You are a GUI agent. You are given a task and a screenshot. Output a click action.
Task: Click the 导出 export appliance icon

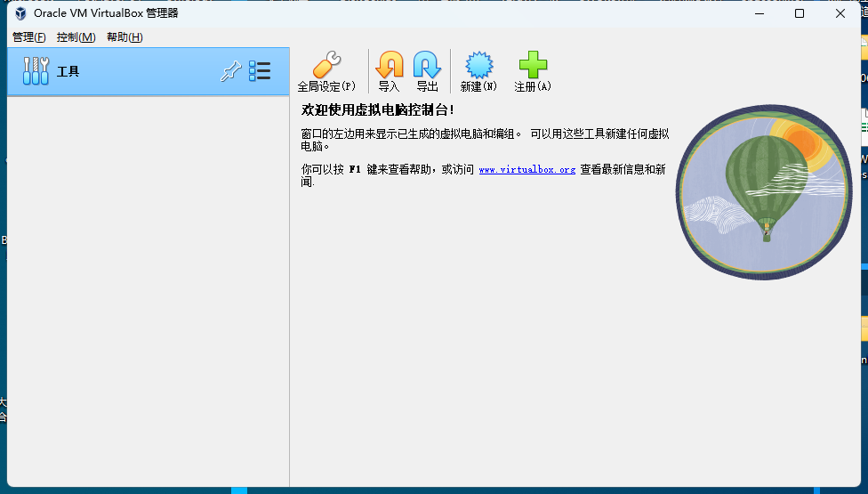click(428, 71)
